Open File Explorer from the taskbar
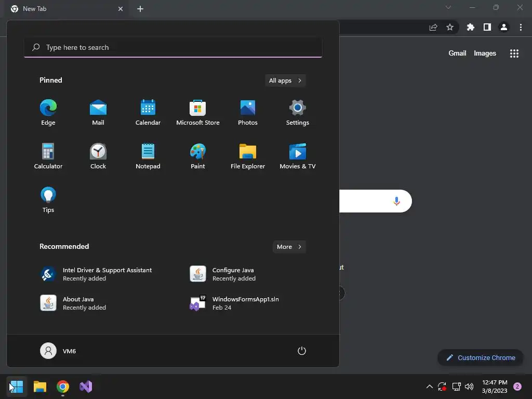The width and height of the screenshot is (532, 399). pos(39,387)
